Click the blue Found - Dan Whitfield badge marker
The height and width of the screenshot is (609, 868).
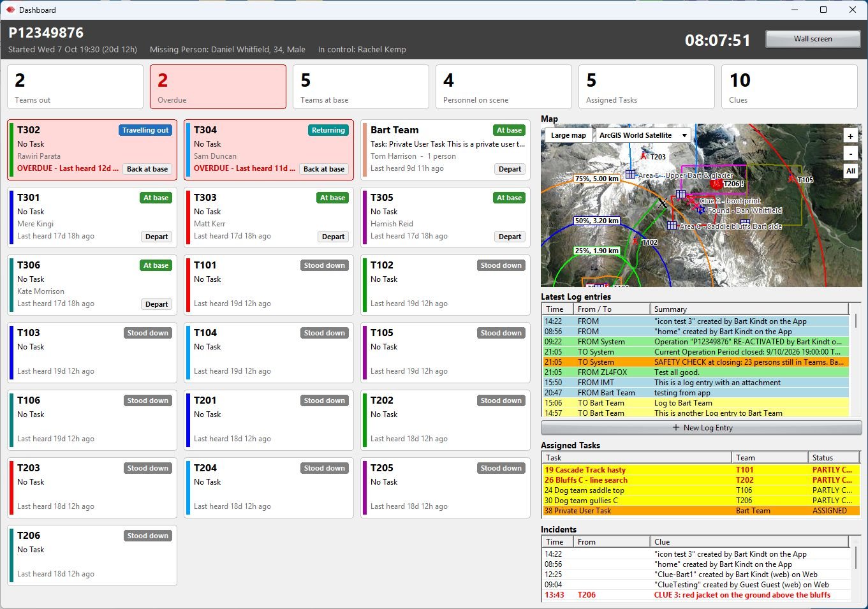tap(701, 209)
